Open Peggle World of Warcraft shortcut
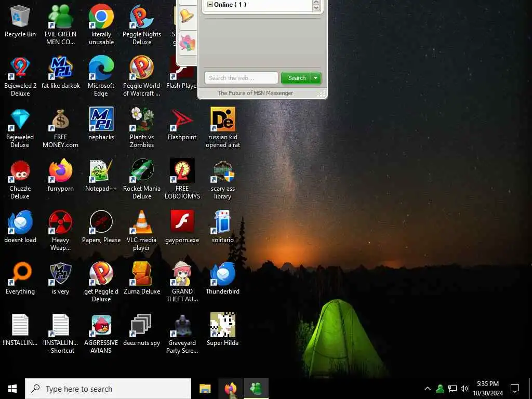532x399 pixels. pos(142,77)
